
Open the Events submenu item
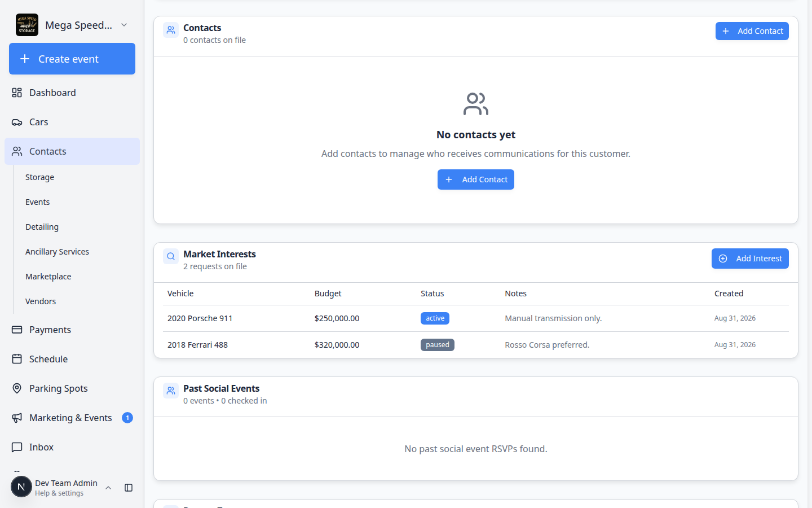pyautogui.click(x=37, y=202)
